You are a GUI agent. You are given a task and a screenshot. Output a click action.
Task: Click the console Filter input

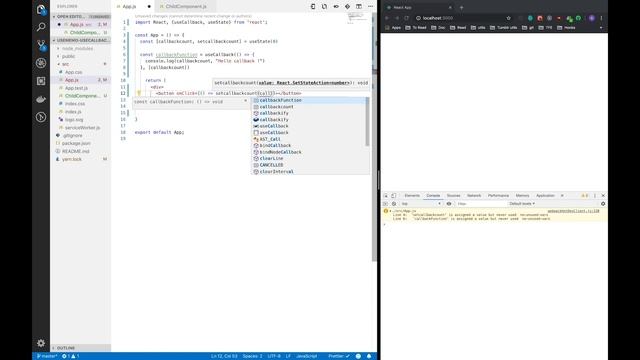480,204
